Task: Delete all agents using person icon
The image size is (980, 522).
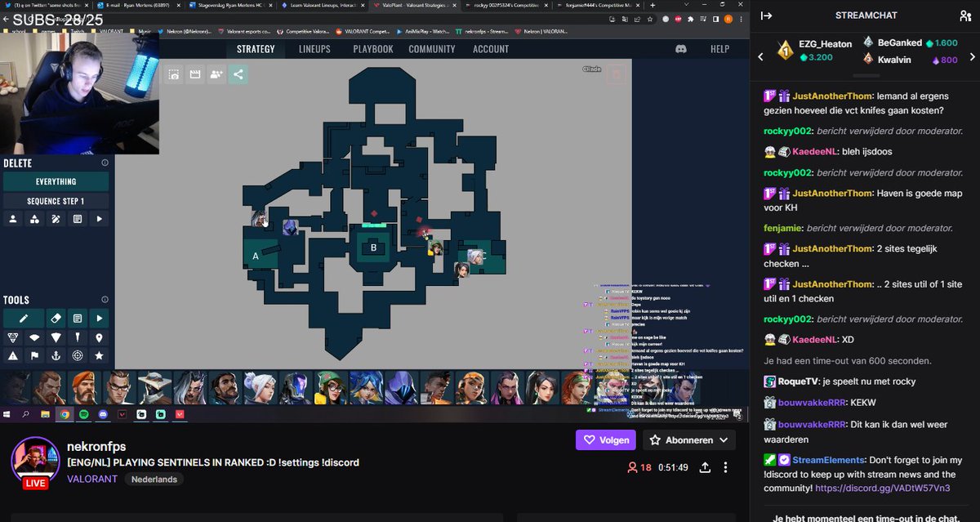Action: click(13, 219)
